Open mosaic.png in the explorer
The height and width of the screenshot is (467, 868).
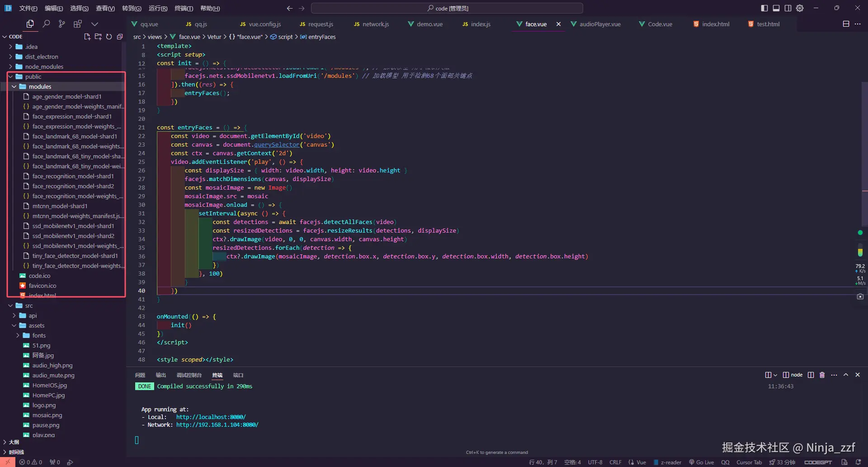pyautogui.click(x=47, y=415)
